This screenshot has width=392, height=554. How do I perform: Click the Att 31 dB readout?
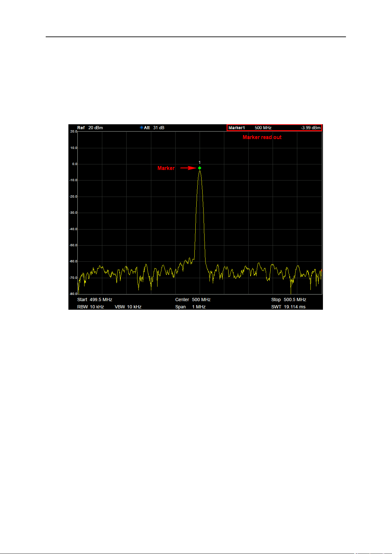tap(154, 128)
